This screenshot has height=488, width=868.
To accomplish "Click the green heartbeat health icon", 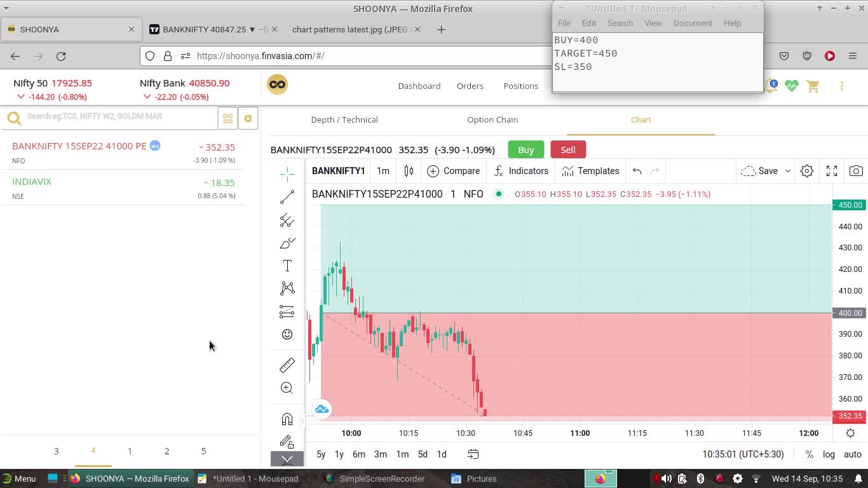I will click(x=791, y=86).
